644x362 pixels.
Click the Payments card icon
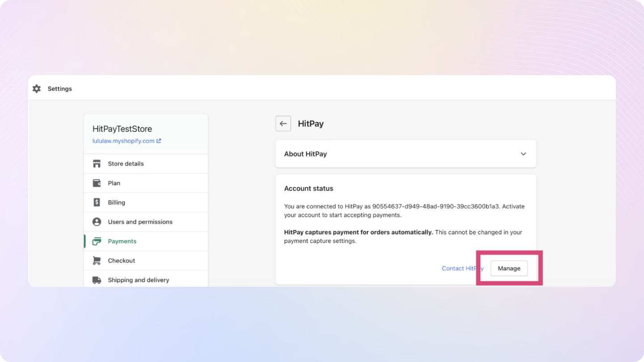(x=97, y=241)
